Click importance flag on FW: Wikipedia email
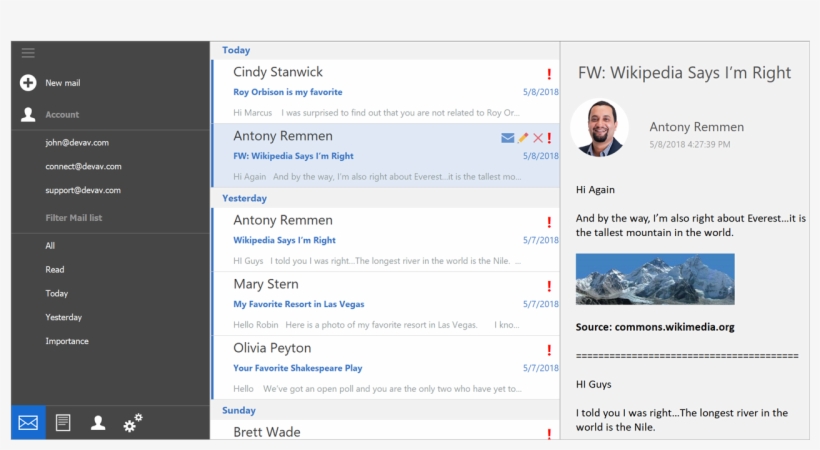 (549, 138)
